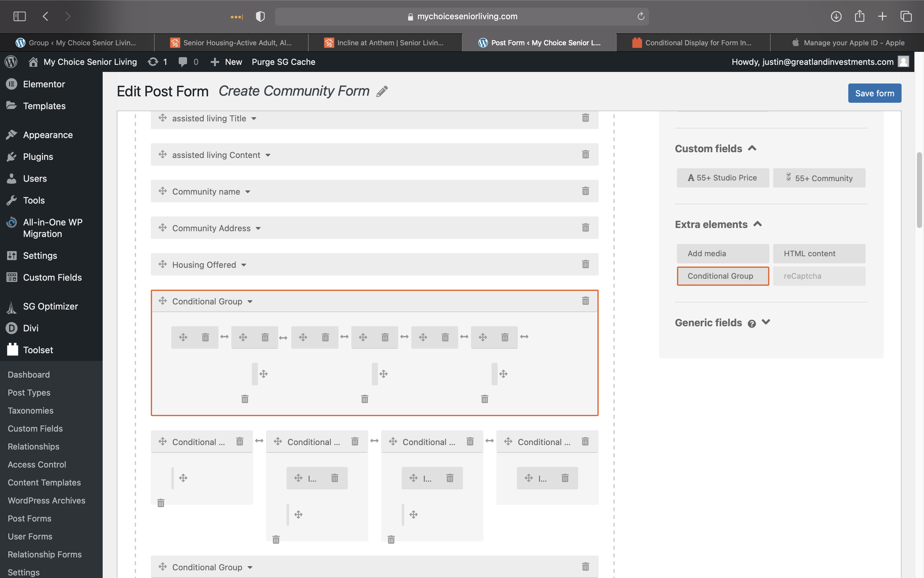Screen dimensions: 924x578
Task: Click the Add media element button
Action: 723,253
